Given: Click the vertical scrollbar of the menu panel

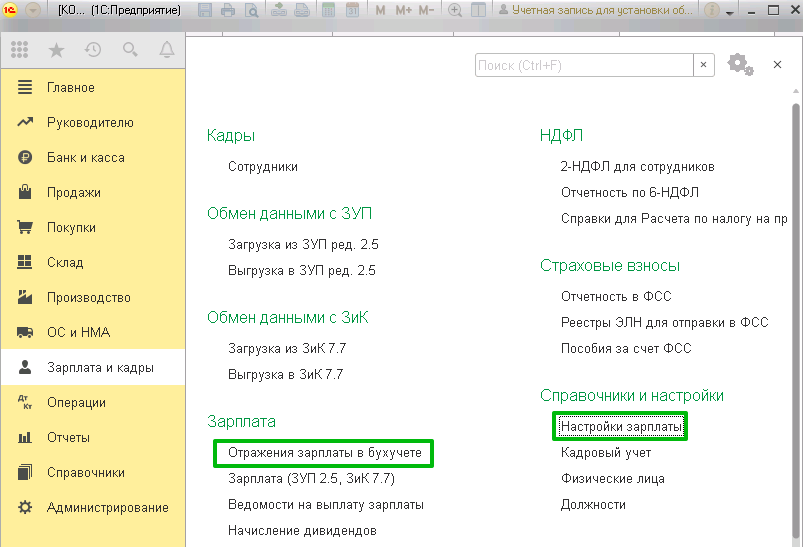Looking at the screenshot, I should click(x=795, y=323).
